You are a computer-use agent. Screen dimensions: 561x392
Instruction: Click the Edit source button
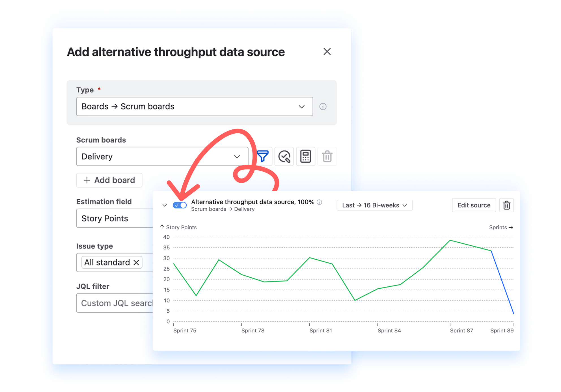pos(474,205)
